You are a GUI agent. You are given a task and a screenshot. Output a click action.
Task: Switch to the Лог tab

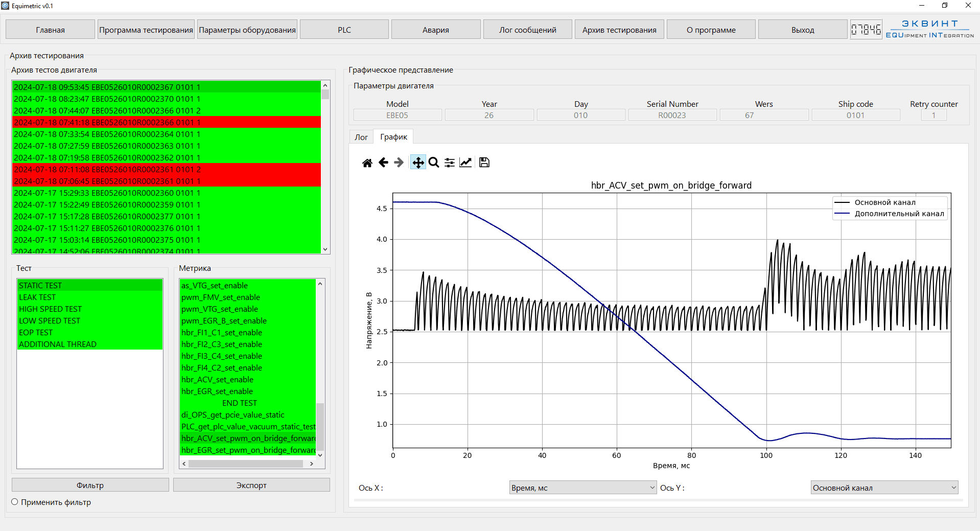tap(361, 137)
